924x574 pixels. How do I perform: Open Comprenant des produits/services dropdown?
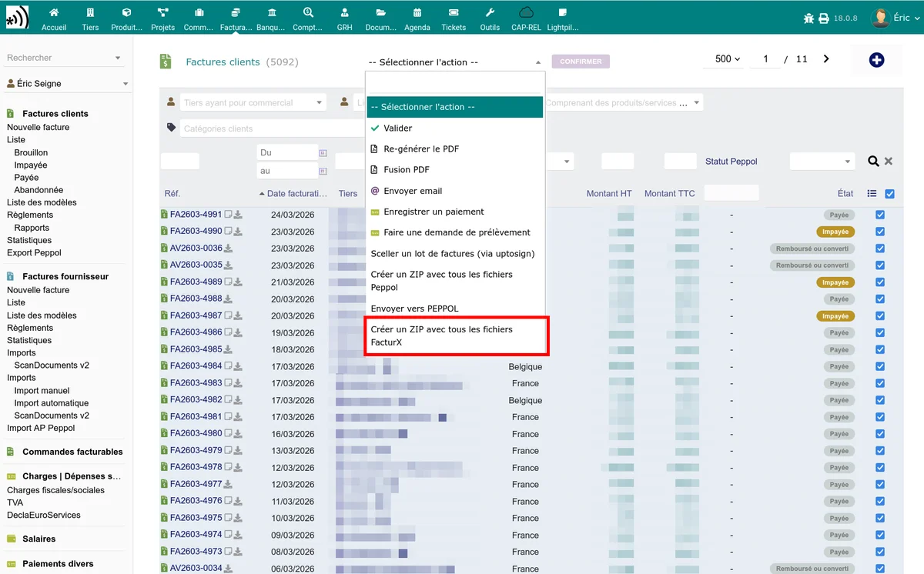coord(623,102)
